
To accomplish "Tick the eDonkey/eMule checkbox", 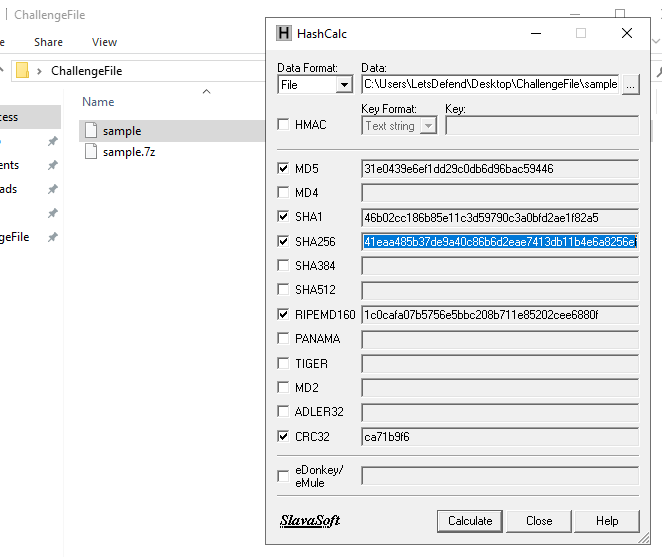I will tap(284, 476).
